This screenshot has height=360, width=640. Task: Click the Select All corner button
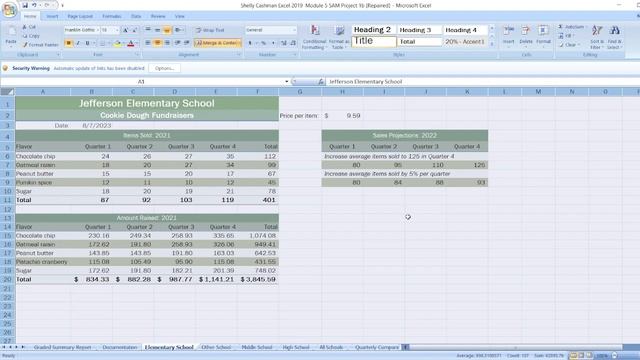pos(8,92)
